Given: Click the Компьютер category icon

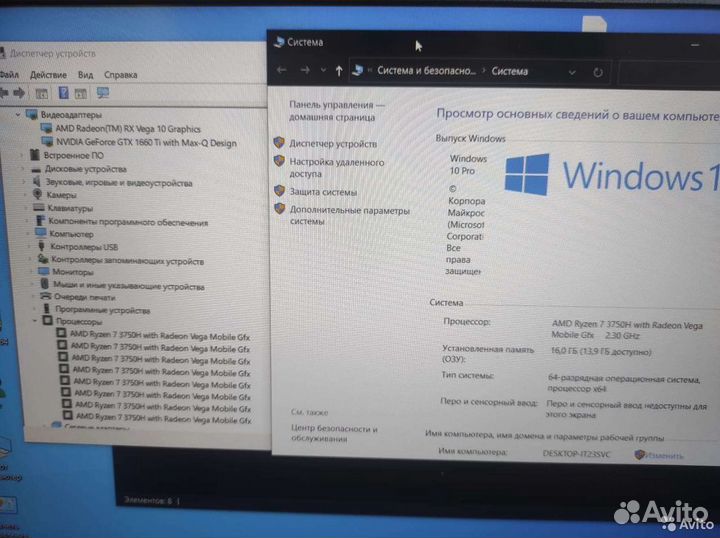Looking at the screenshot, I should pos(41,233).
